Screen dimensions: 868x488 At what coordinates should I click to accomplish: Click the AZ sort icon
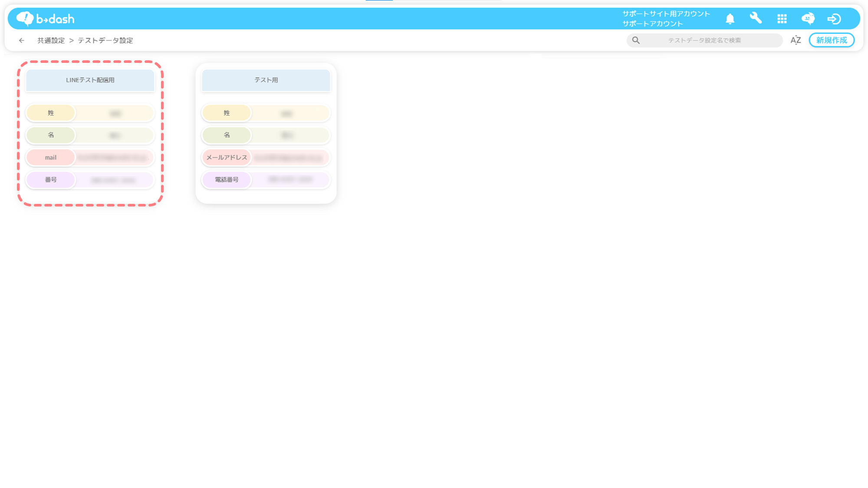click(x=796, y=40)
